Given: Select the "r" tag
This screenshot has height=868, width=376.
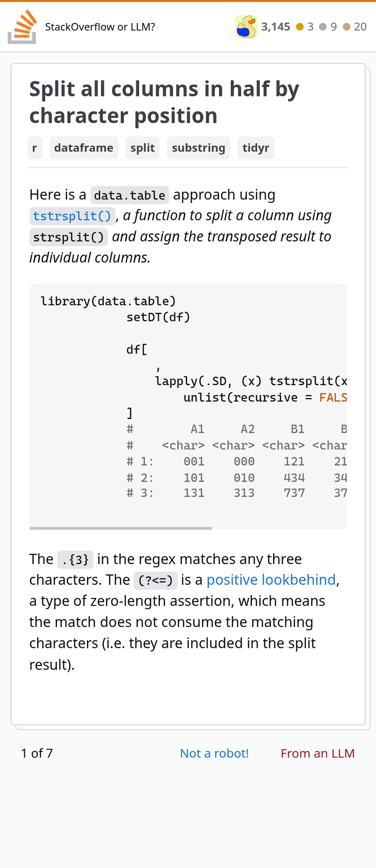Looking at the screenshot, I should pyautogui.click(x=35, y=148).
